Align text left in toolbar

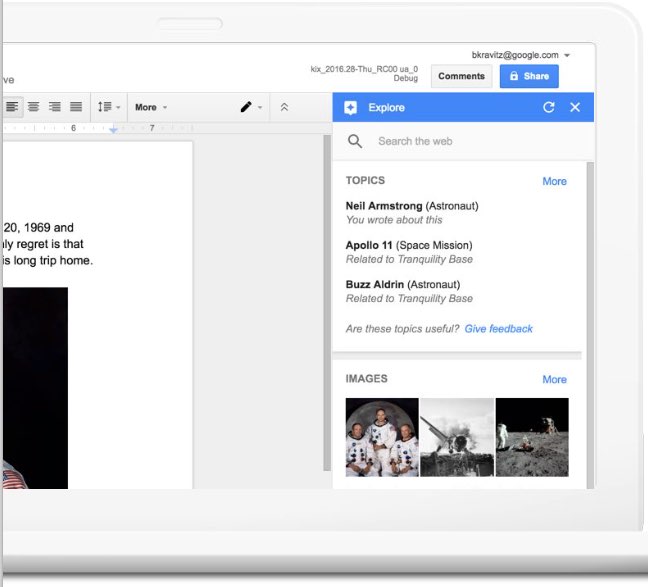[12, 107]
